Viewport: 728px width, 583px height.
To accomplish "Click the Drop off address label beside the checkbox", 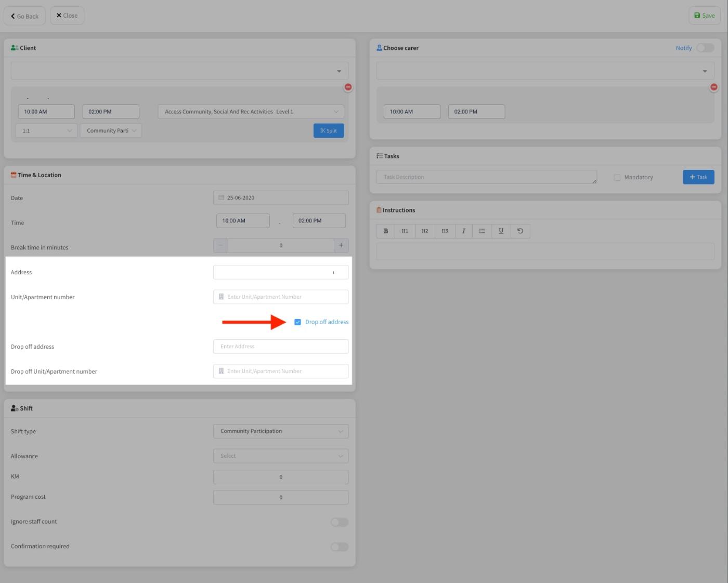I will pos(327,322).
